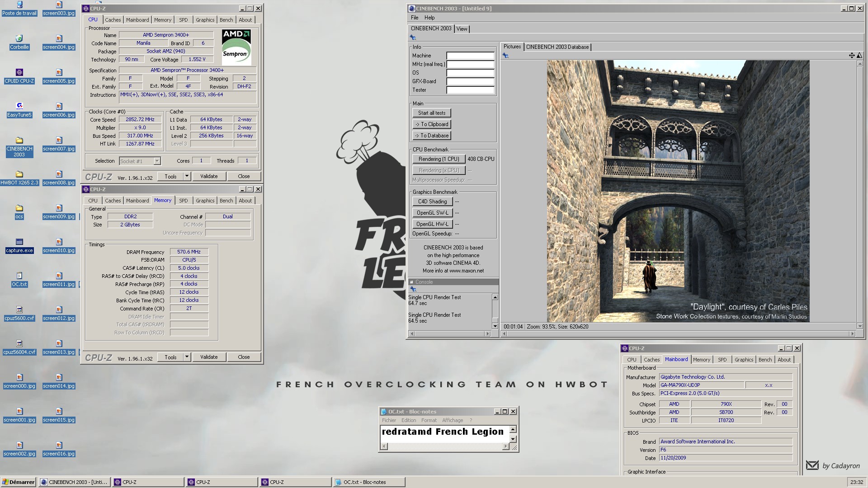
Task: Open Socket #1 selection dropdown
Action: (157, 161)
